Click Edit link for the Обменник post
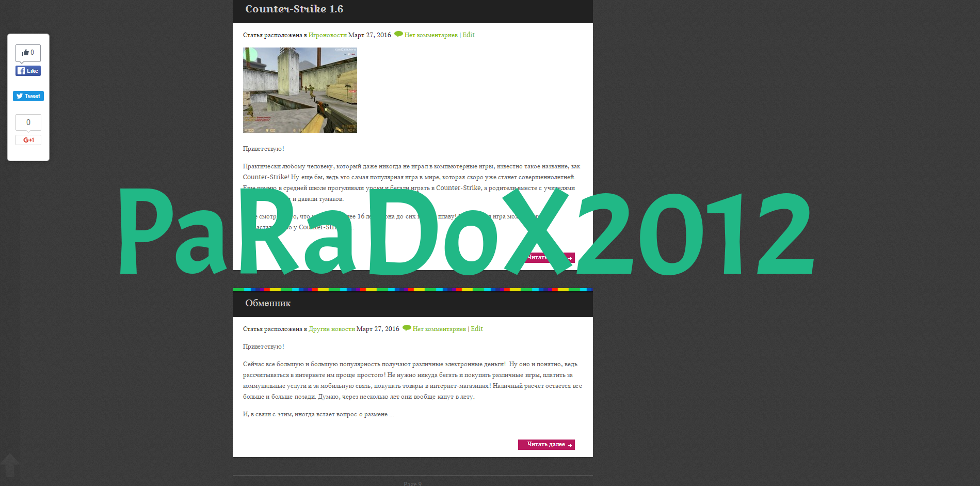This screenshot has height=486, width=980. click(477, 329)
